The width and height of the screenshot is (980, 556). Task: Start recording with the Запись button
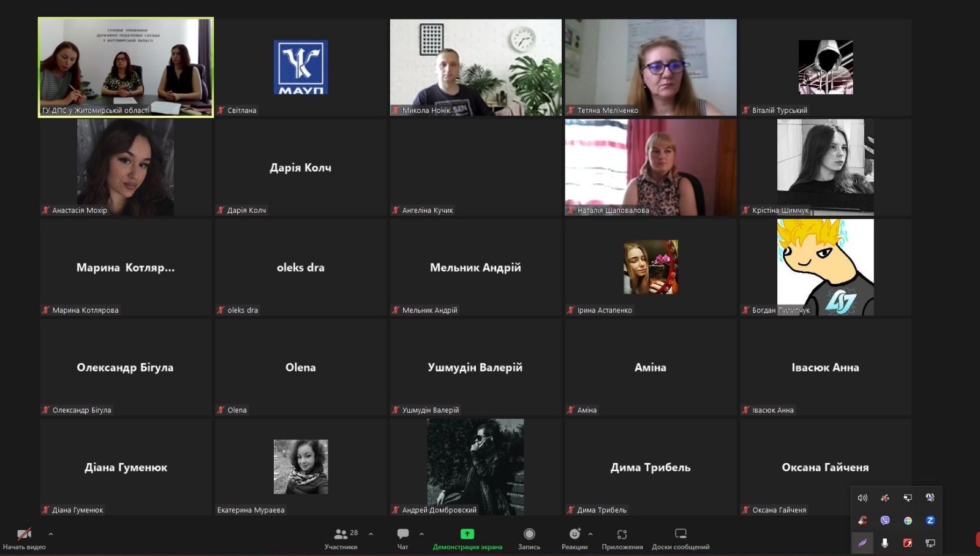click(529, 538)
